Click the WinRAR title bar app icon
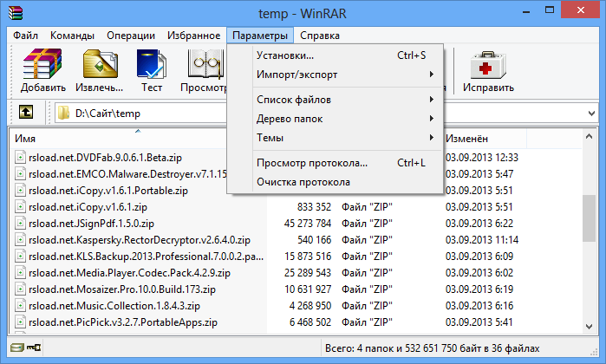 [x=16, y=13]
